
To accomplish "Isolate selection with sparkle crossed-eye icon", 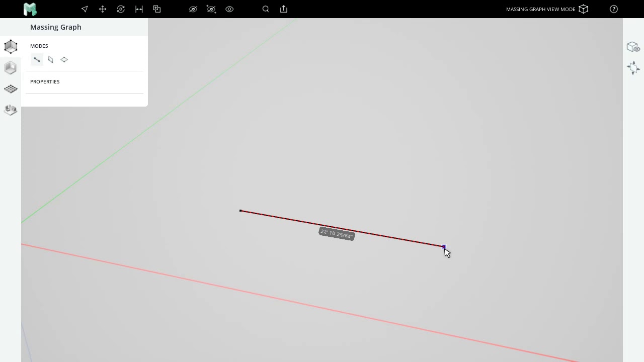I will pos(211,9).
